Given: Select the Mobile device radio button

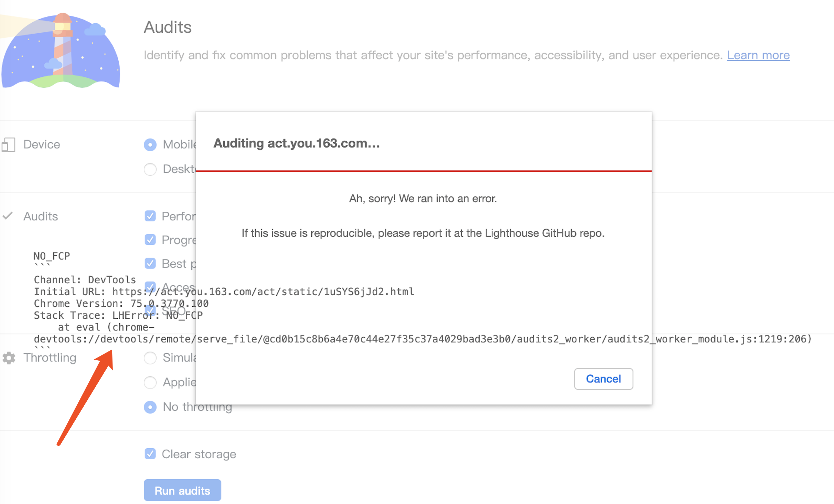Looking at the screenshot, I should [150, 145].
